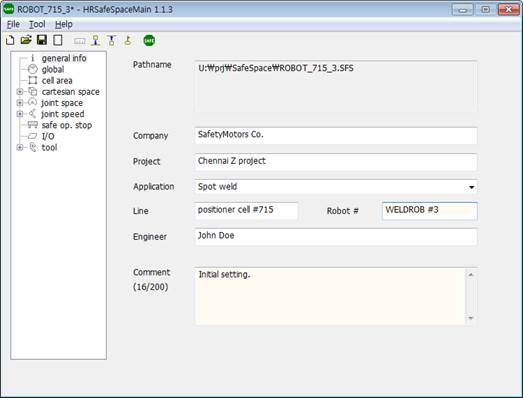This screenshot has width=523, height=398.
Task: Open the Tool menu
Action: (x=37, y=24)
